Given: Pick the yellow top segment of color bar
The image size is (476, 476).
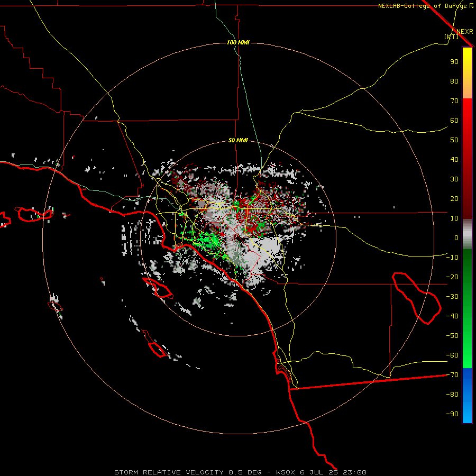Looking at the screenshot, I should click(x=467, y=73).
